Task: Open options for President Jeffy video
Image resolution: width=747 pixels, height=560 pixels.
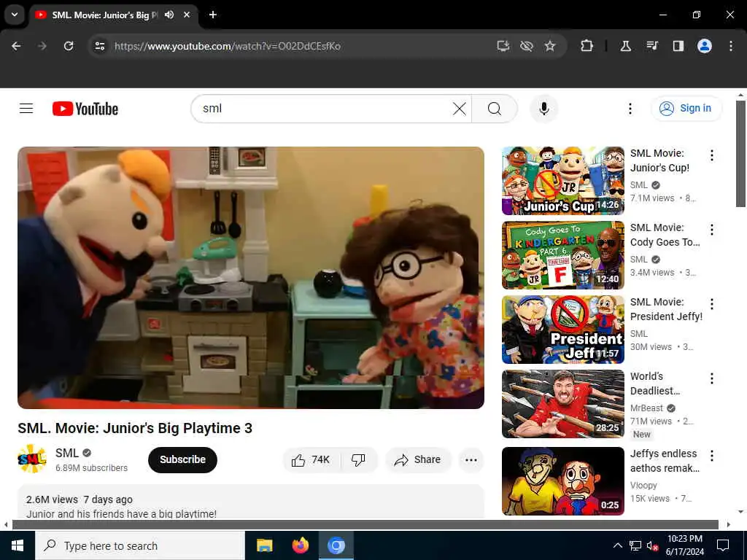Action: [x=712, y=304]
